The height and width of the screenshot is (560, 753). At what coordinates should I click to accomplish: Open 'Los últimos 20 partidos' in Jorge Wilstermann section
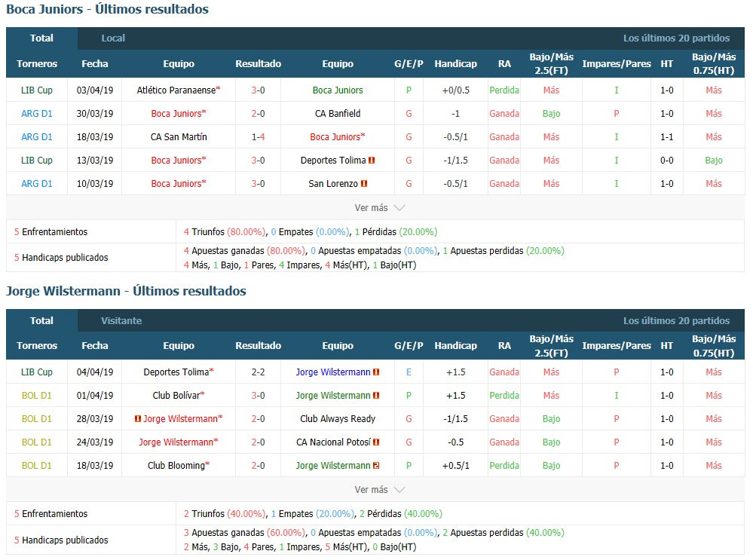coord(676,320)
